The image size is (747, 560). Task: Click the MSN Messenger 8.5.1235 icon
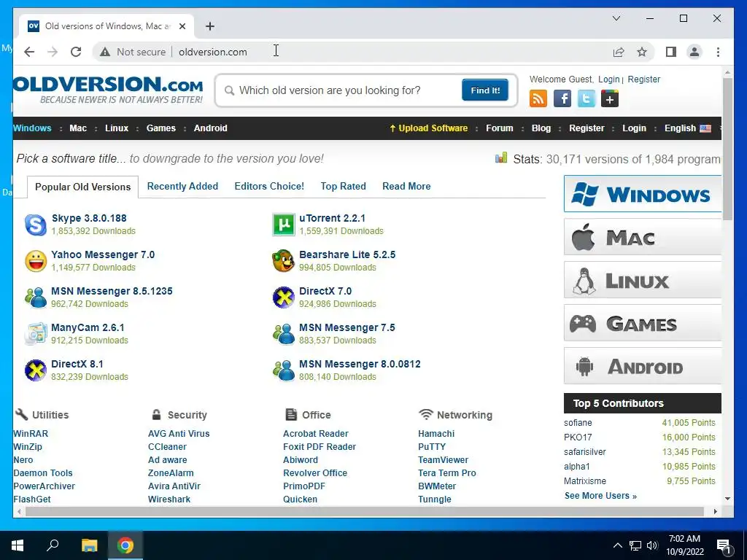(36, 297)
